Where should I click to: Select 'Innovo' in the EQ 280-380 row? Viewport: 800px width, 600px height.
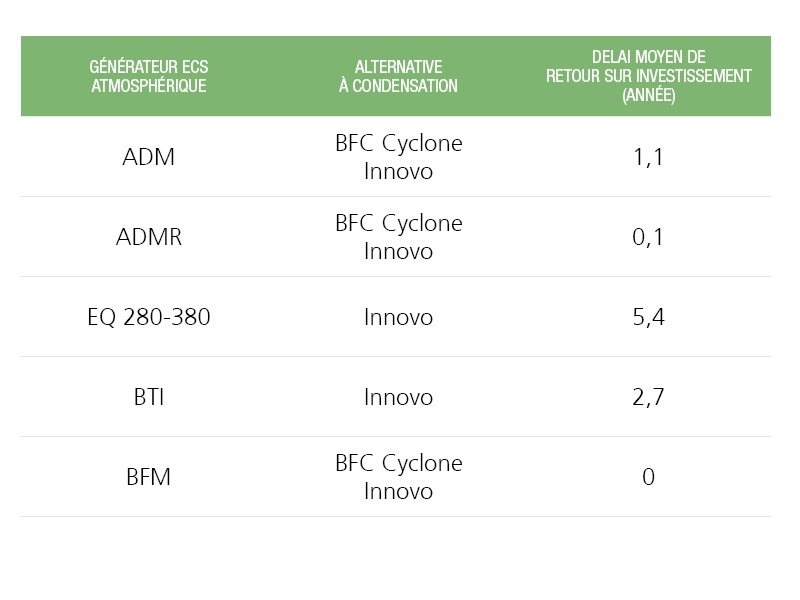[398, 317]
